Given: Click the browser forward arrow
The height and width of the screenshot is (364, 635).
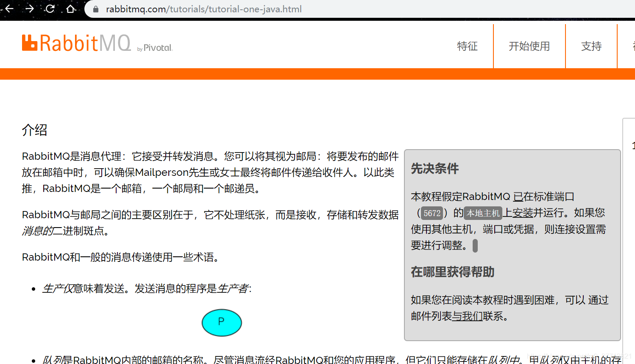Looking at the screenshot, I should (29, 8).
